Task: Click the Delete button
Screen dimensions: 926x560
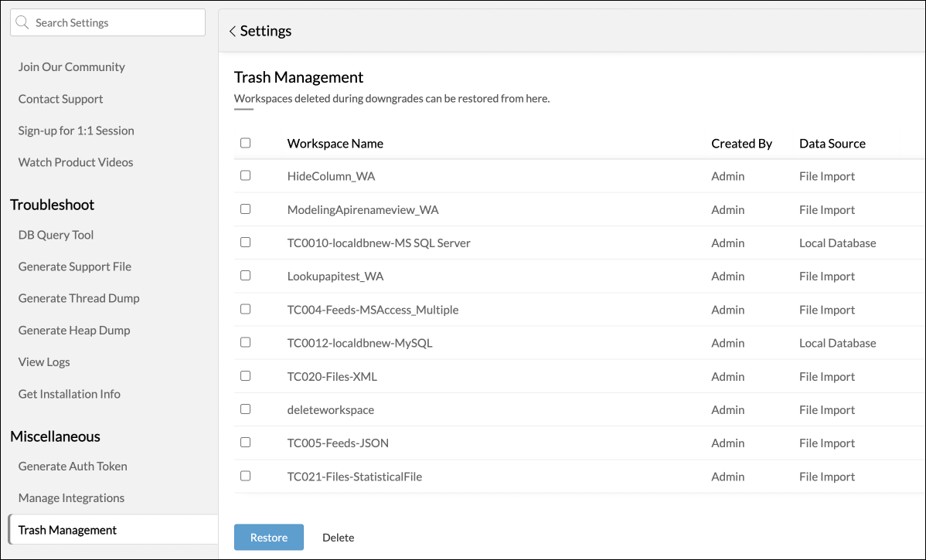Action: pyautogui.click(x=338, y=538)
